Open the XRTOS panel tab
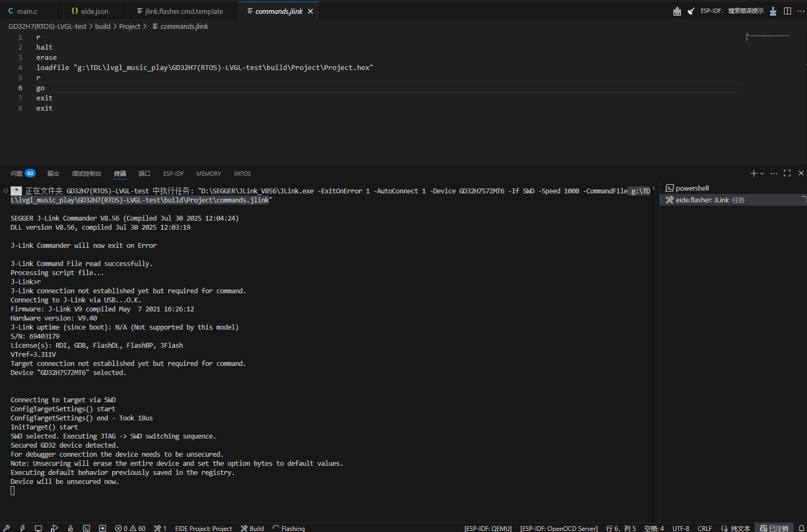 click(242, 174)
